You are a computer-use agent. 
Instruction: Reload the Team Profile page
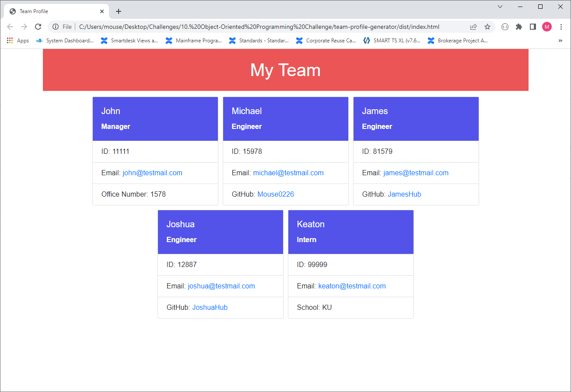point(38,27)
